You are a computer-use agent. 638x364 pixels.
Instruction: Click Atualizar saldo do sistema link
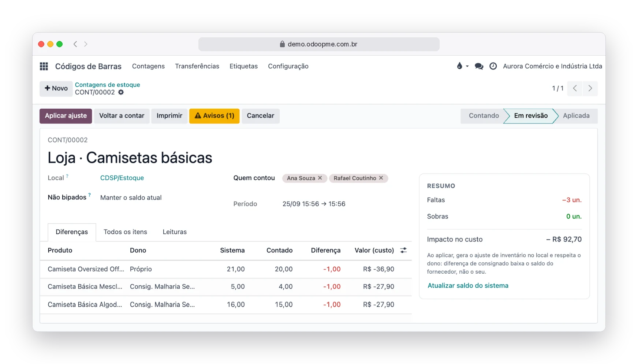[x=468, y=286]
